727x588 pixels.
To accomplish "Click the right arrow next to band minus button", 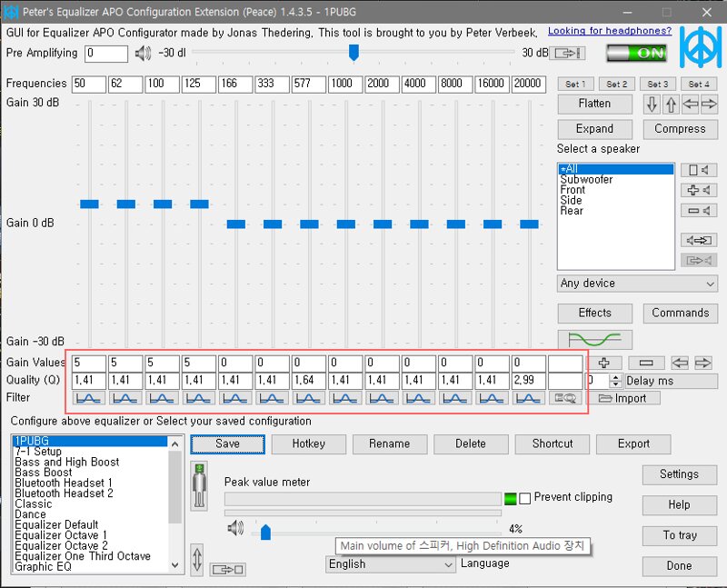I will click(x=702, y=363).
